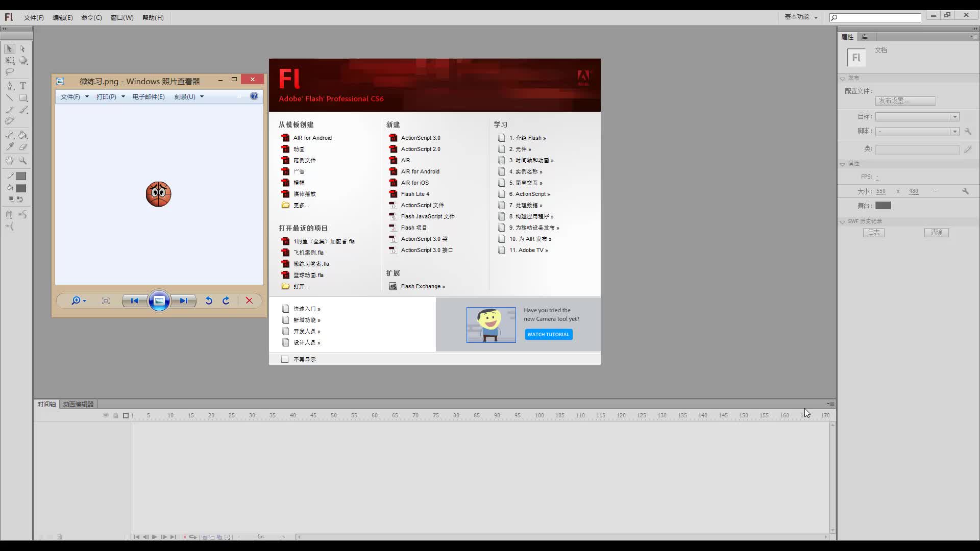Go to the previous photo in the viewer
The width and height of the screenshot is (980, 551).
click(x=135, y=301)
